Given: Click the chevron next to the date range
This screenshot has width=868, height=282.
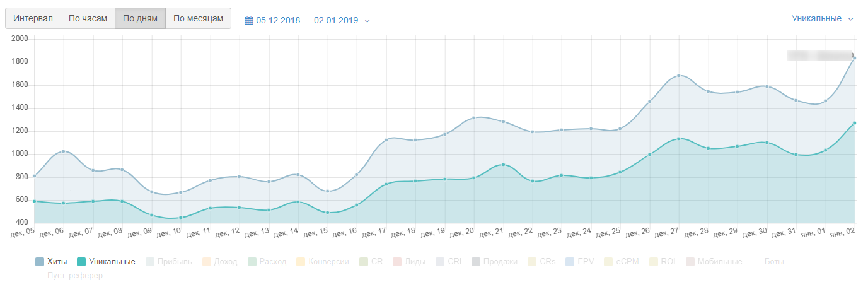Looking at the screenshot, I should (x=367, y=21).
